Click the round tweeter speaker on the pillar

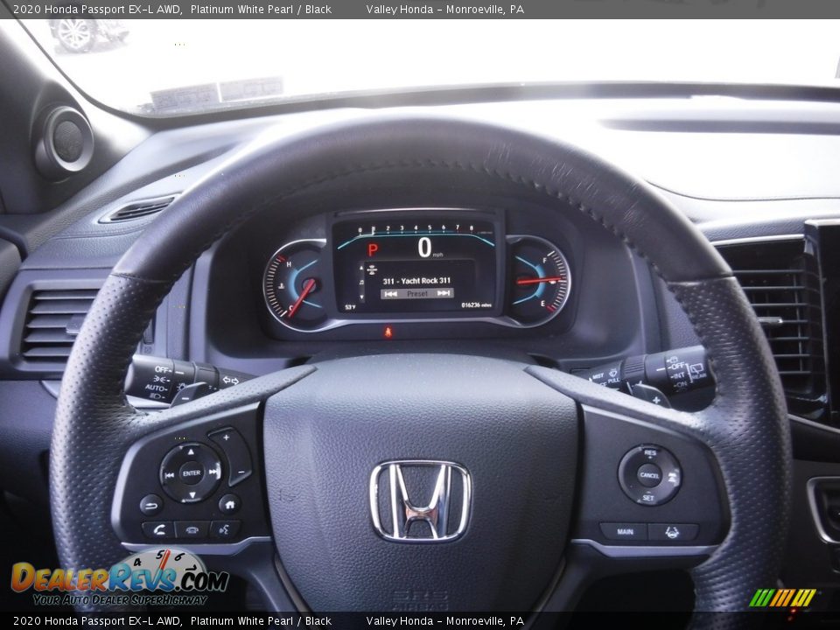click(66, 142)
